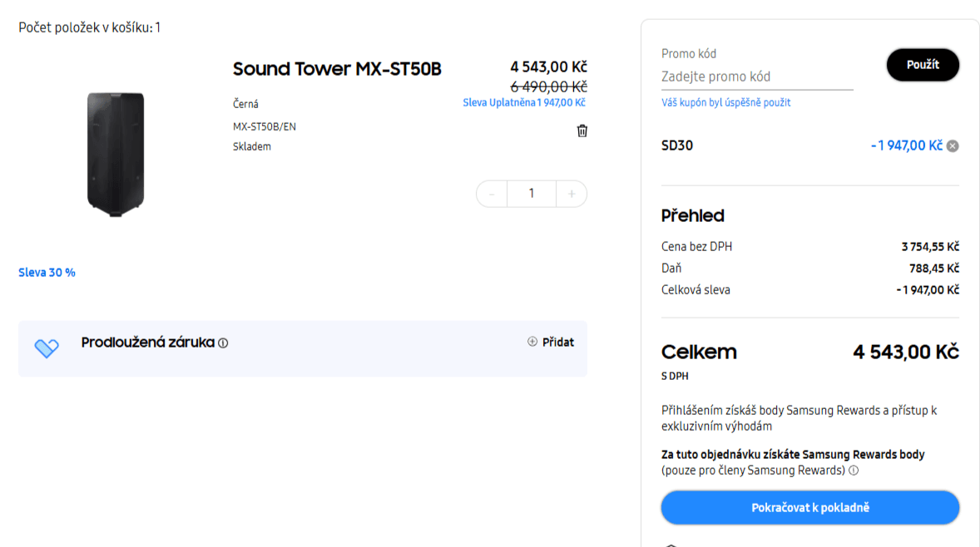
Task: Open the Sound Tower MX-ST50B product page
Action: pyautogui.click(x=337, y=69)
